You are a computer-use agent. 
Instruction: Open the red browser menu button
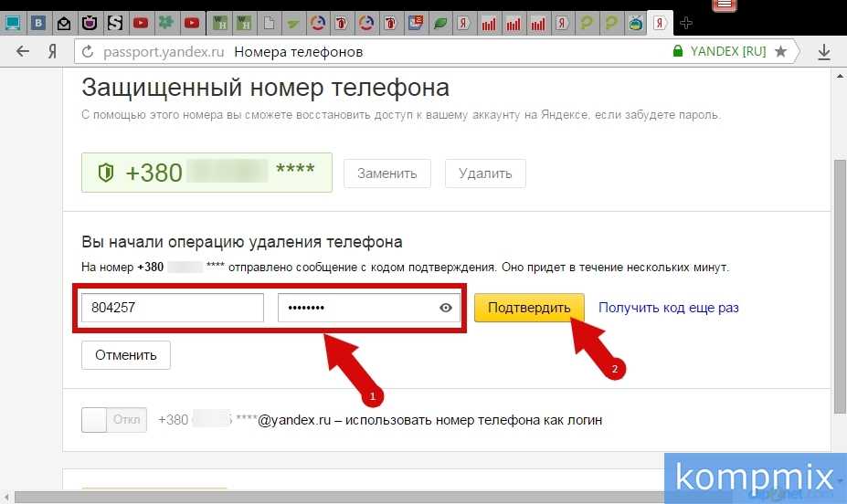725,5
